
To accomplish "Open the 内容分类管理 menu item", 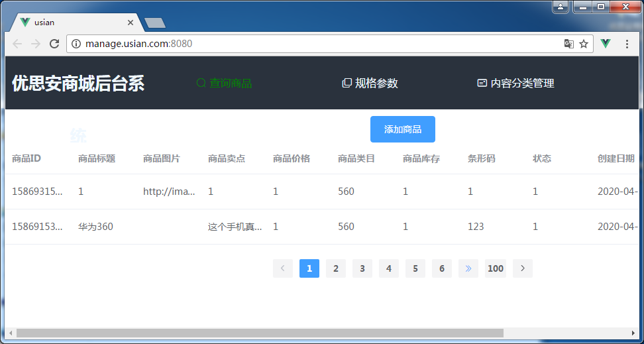I will [x=516, y=83].
